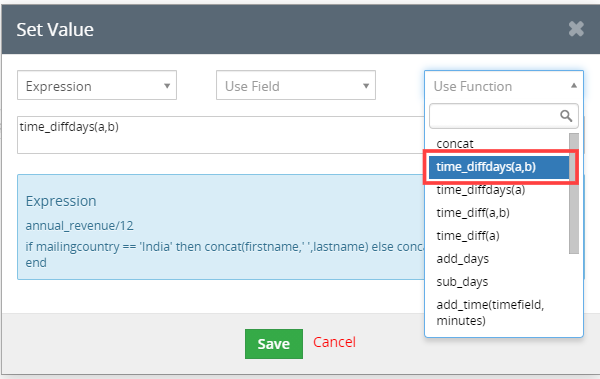This screenshot has height=379, width=600.
Task: Pick time_diff(a,b) from function list
Action: [x=499, y=212]
